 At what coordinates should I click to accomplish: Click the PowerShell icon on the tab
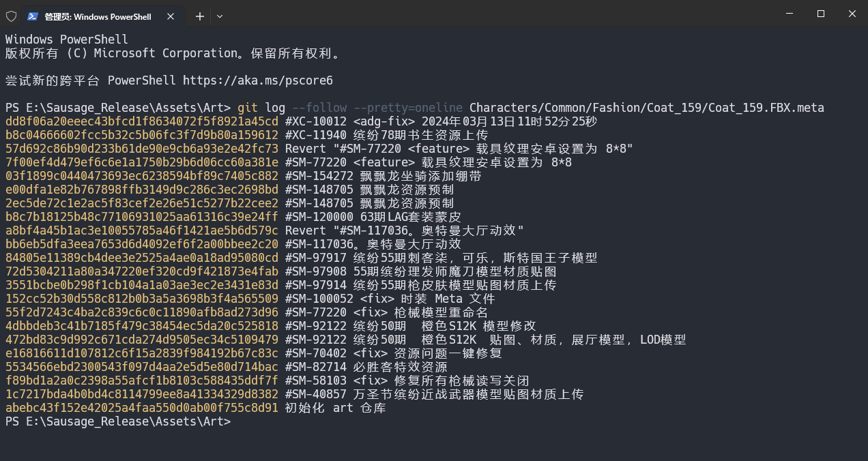pos(32,16)
